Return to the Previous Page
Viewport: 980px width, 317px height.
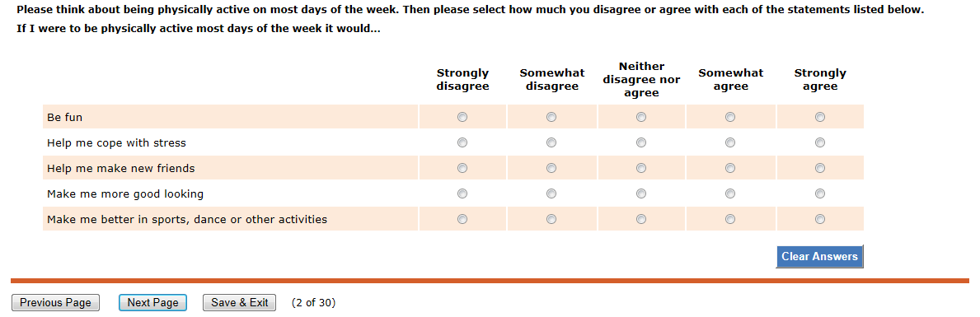[55, 303]
